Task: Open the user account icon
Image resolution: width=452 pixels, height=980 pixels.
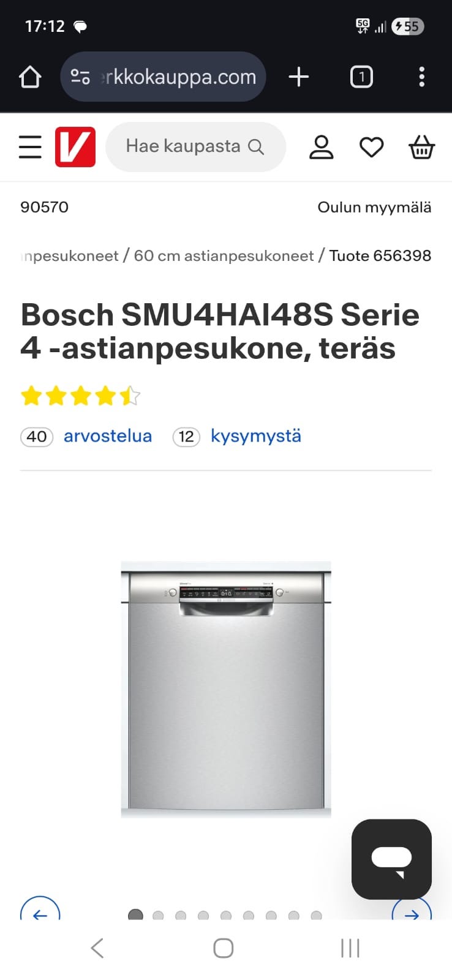Action: point(321,147)
